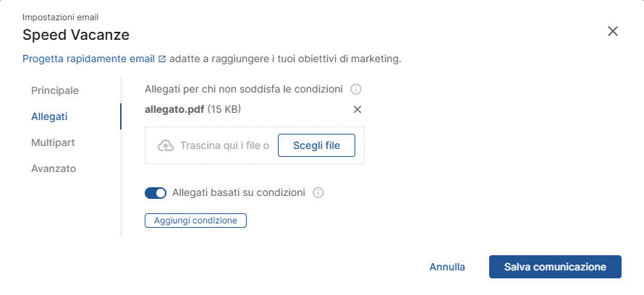The width and height of the screenshot is (644, 295).
Task: Click the 'Speed Vacanze' dialog title
Action: (76, 35)
